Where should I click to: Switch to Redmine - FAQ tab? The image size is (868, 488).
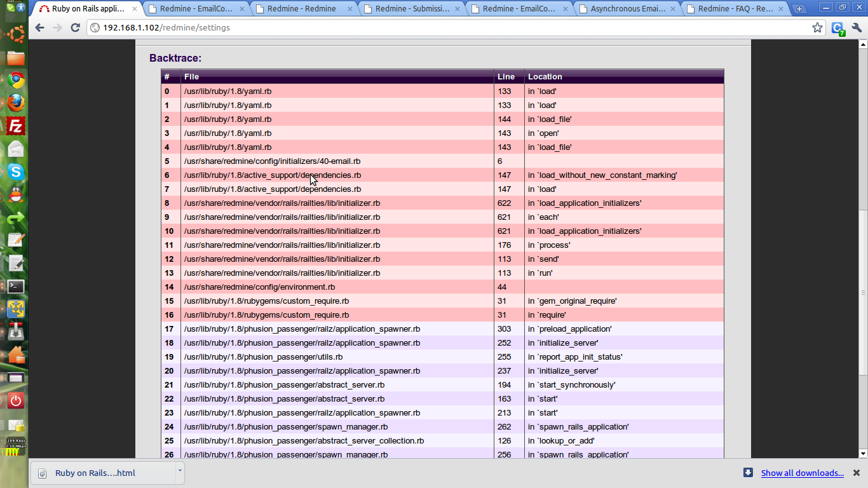[x=734, y=9]
